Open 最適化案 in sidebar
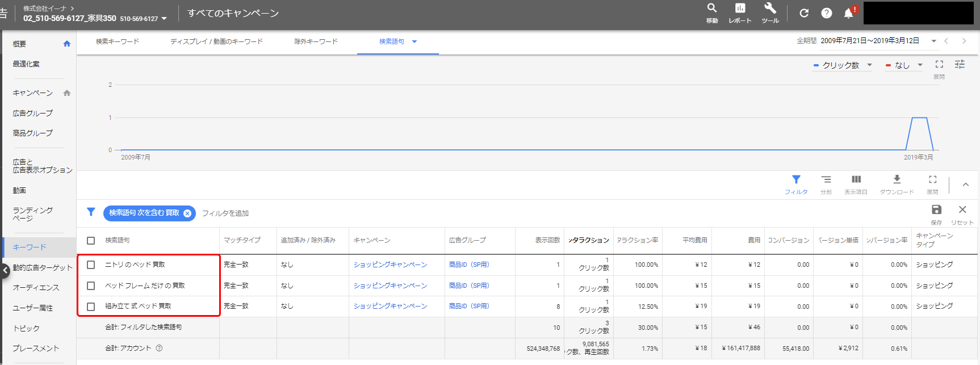This screenshot has height=365, width=980. tap(26, 64)
